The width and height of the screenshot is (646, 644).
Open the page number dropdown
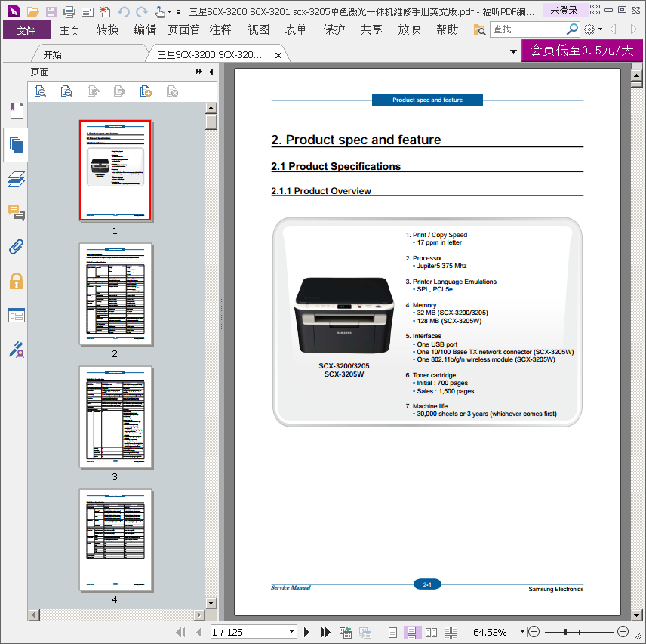pos(292,632)
